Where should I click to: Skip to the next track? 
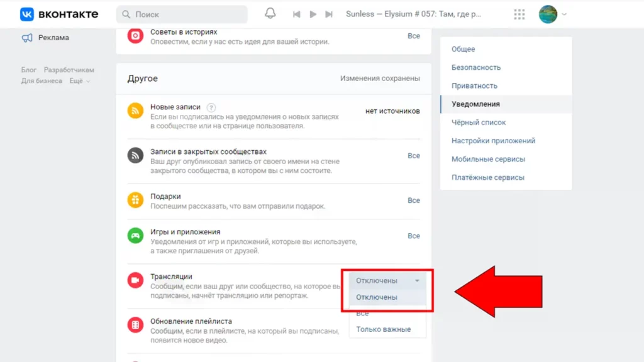click(329, 14)
